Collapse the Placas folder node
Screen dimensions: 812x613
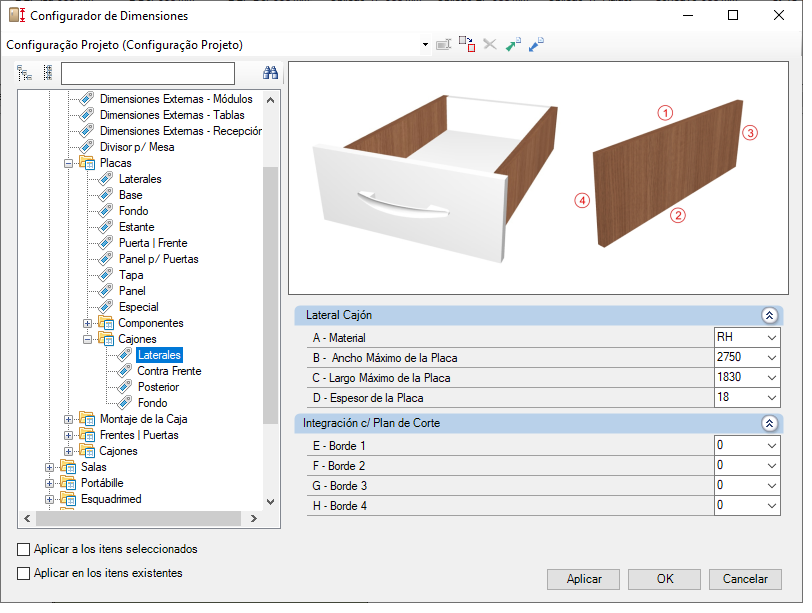(x=68, y=163)
